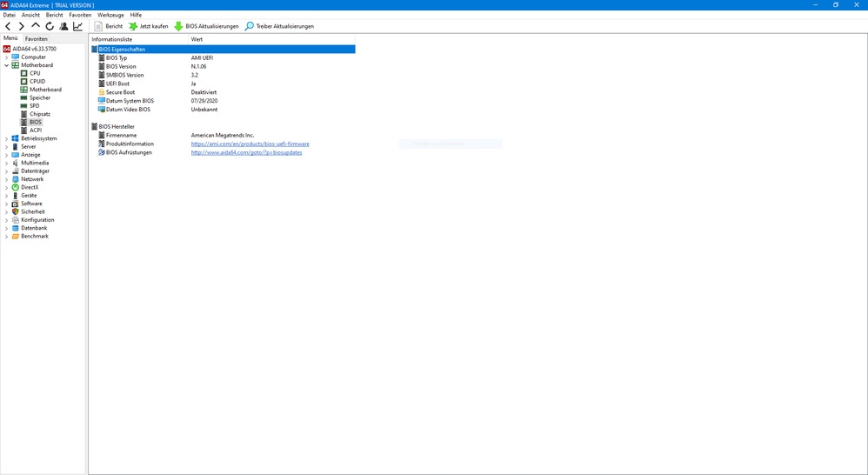Collapse the Motherboard tree node
The width and height of the screenshot is (868, 475).
tap(7, 65)
